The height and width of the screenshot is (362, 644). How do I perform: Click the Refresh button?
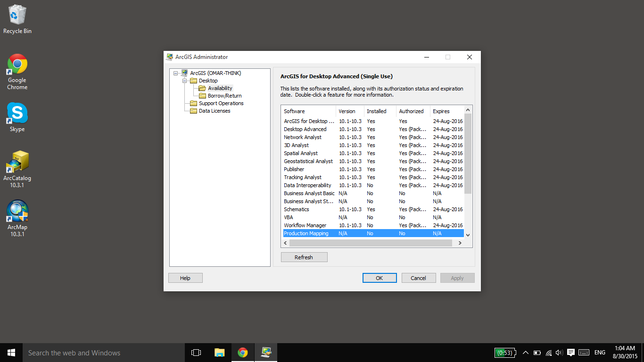tap(304, 257)
